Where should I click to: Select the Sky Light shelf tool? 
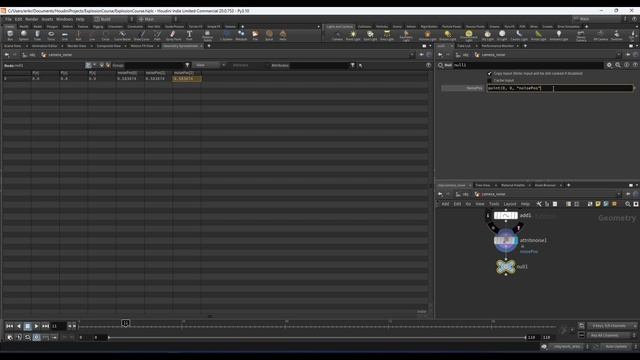[487, 36]
